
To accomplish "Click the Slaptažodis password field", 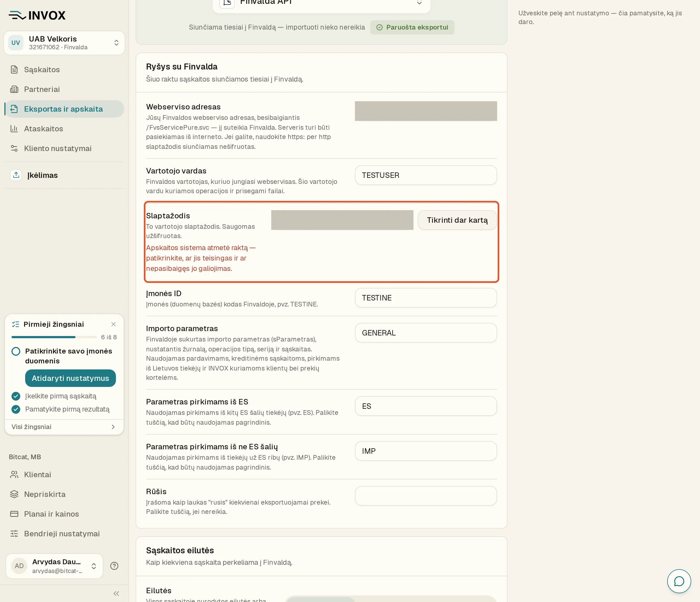I will tap(342, 220).
